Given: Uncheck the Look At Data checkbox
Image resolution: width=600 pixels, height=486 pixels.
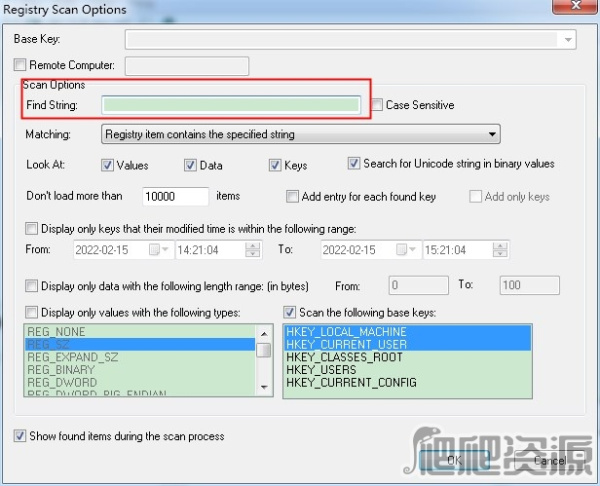Looking at the screenshot, I should (x=190, y=165).
